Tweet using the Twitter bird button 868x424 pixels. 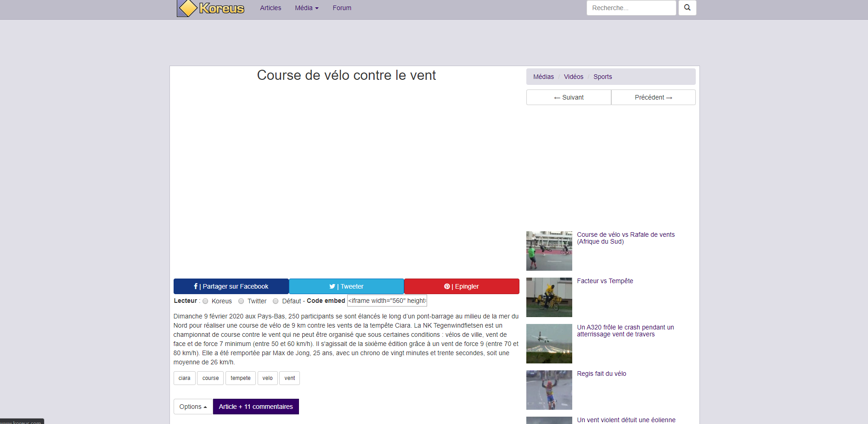[346, 286]
